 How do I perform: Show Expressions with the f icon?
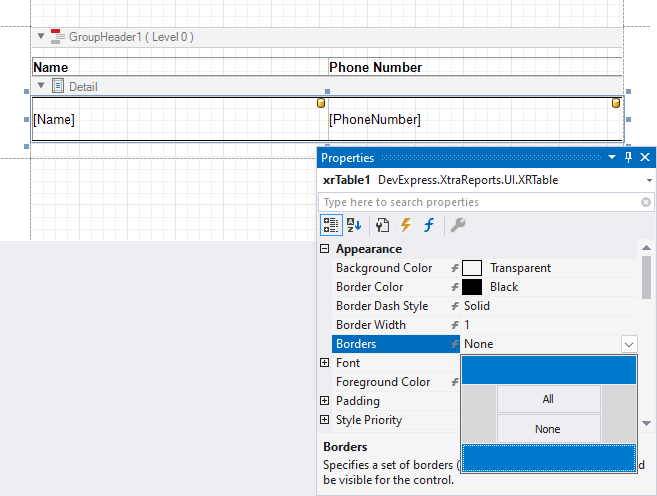pos(429,225)
